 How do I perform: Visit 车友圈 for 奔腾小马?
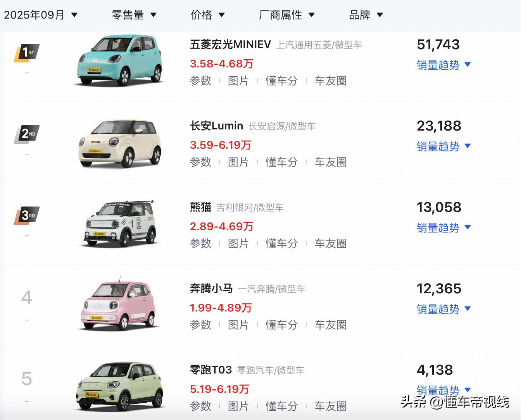(x=331, y=325)
